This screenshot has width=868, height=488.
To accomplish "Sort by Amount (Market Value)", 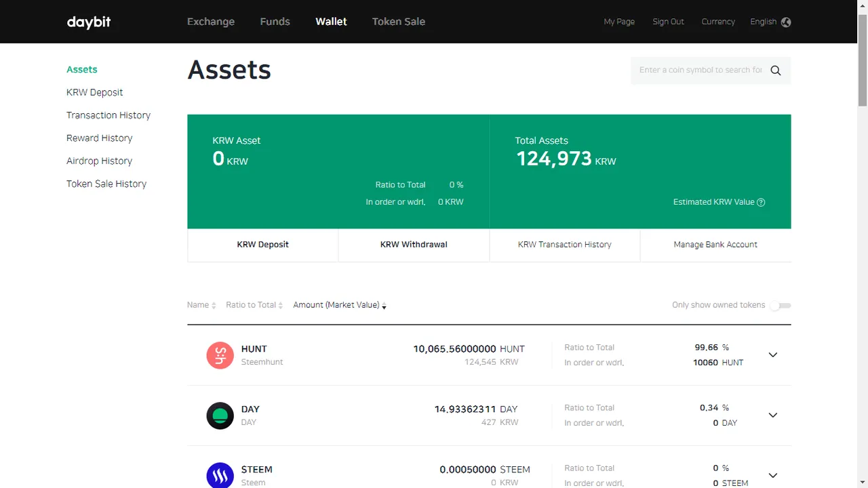I will tap(340, 305).
